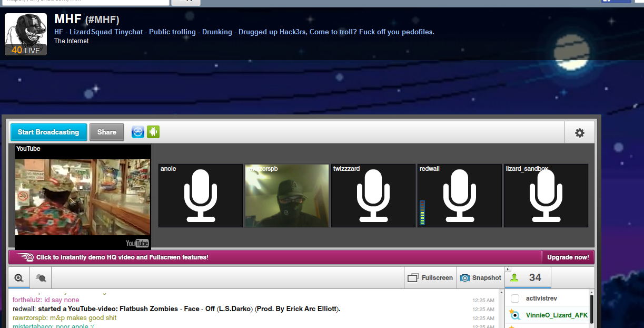This screenshot has height=328, width=644.
Task: Click the Upgrade now! button
Action: [568, 257]
